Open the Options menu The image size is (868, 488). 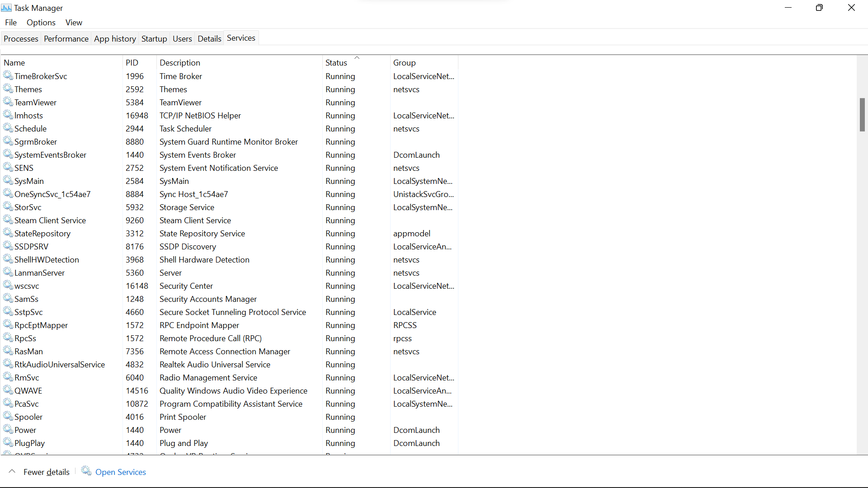coord(41,23)
